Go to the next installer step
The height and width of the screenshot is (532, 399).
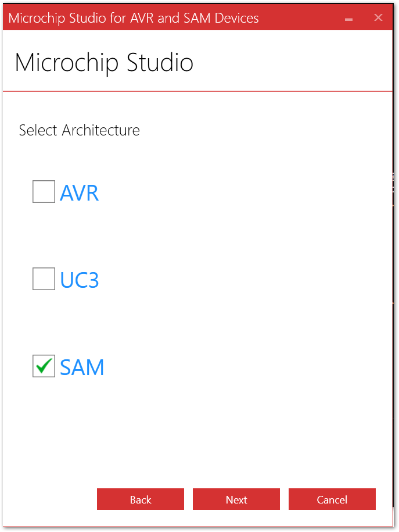tap(236, 499)
